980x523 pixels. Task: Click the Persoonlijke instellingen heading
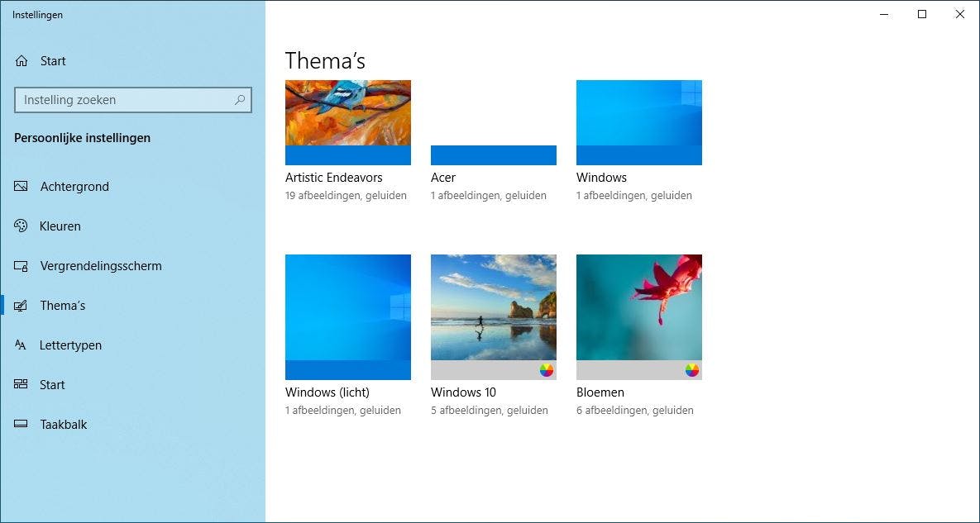(83, 138)
